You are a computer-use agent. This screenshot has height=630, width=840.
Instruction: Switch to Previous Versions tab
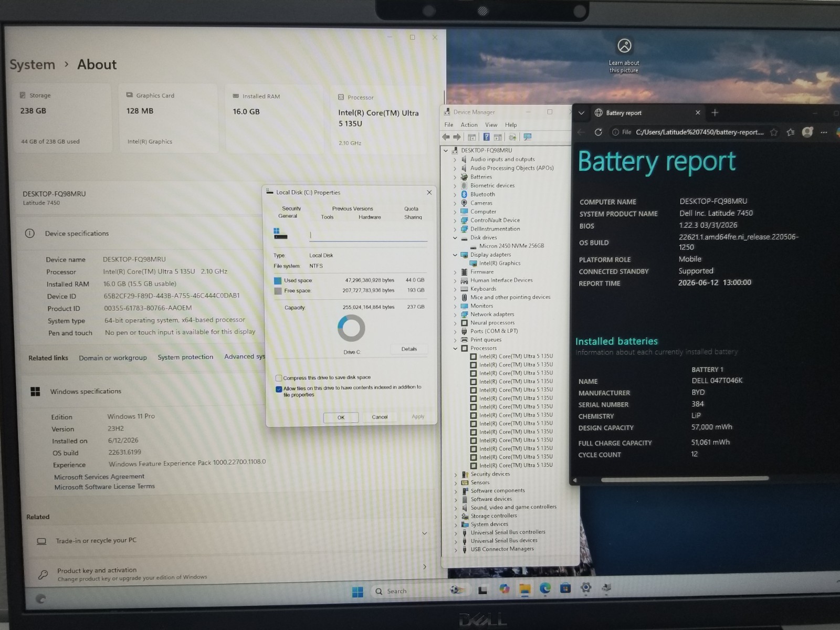[x=352, y=208]
